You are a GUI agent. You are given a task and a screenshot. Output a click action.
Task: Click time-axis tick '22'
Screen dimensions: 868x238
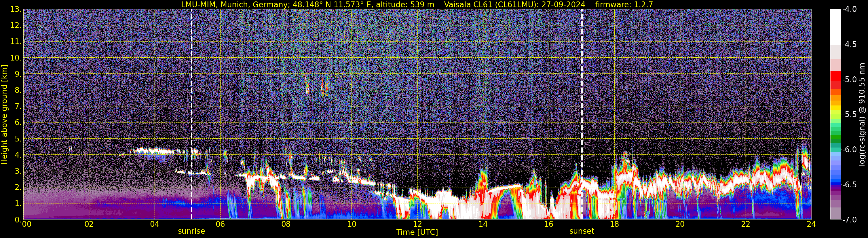click(x=746, y=224)
